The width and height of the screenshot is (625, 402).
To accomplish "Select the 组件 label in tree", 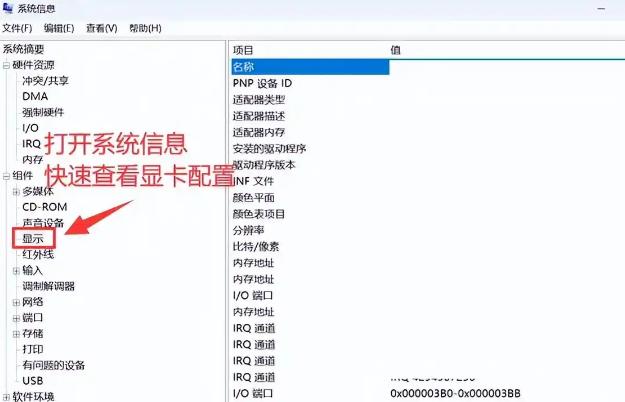I will click(x=23, y=175).
